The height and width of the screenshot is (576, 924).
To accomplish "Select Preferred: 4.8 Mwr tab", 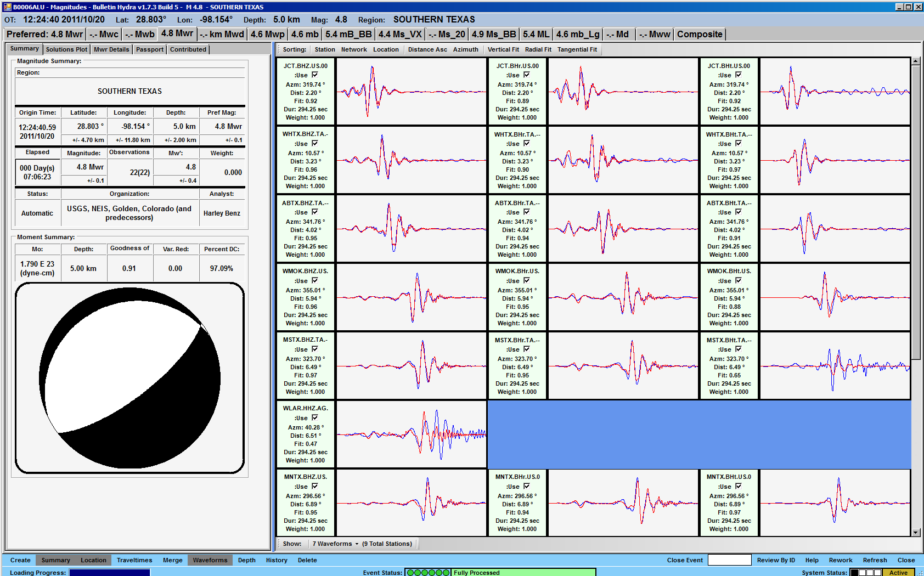I will point(45,34).
